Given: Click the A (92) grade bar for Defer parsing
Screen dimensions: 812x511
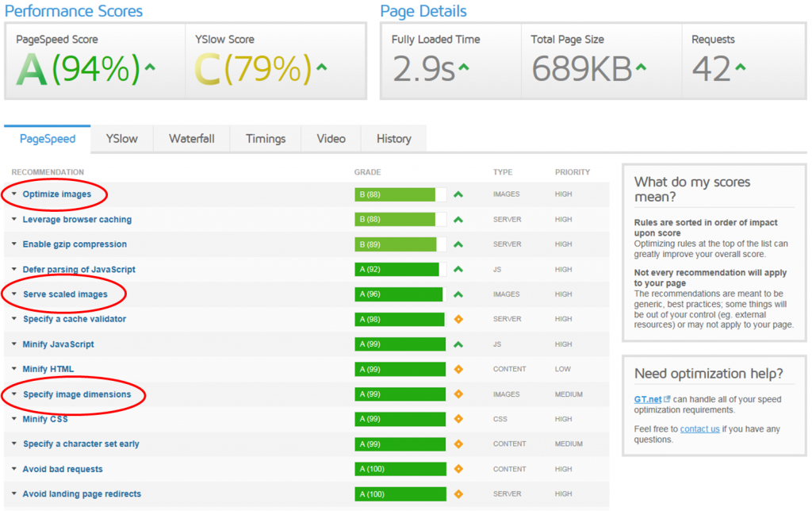Looking at the screenshot, I should 400,270.
